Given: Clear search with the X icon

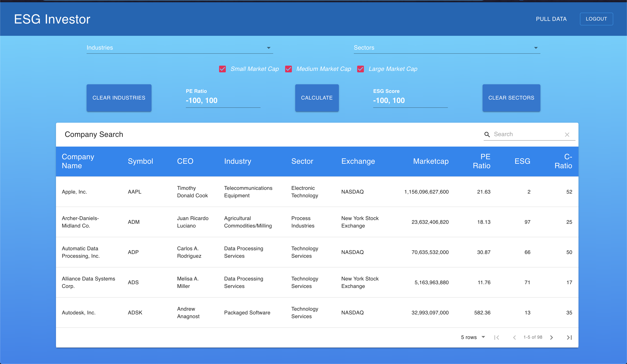Looking at the screenshot, I should 567,134.
